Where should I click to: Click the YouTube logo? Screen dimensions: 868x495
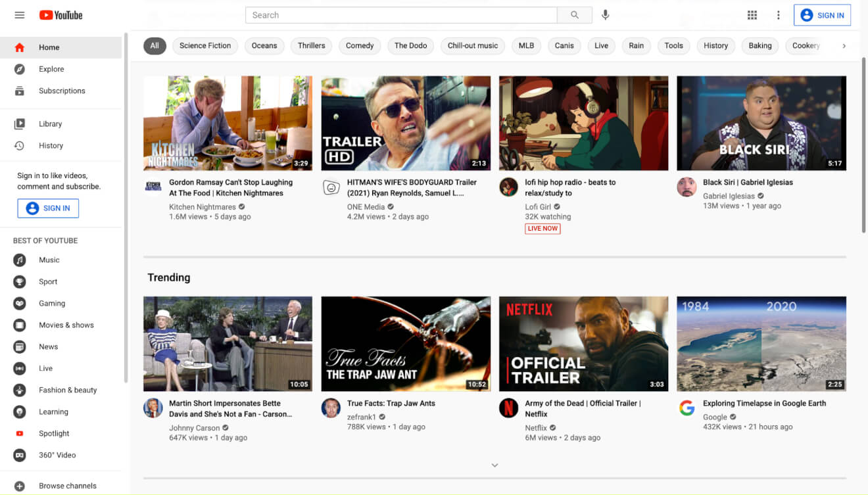(61, 15)
